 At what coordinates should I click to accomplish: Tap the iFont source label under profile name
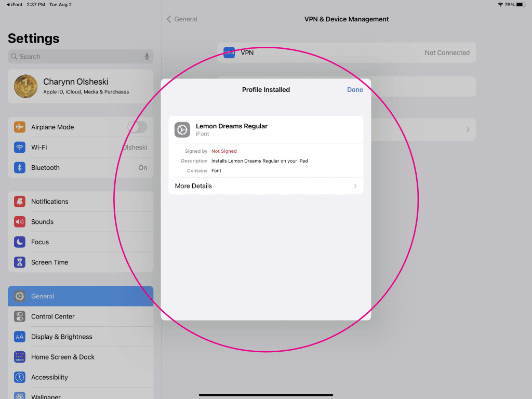pyautogui.click(x=203, y=134)
